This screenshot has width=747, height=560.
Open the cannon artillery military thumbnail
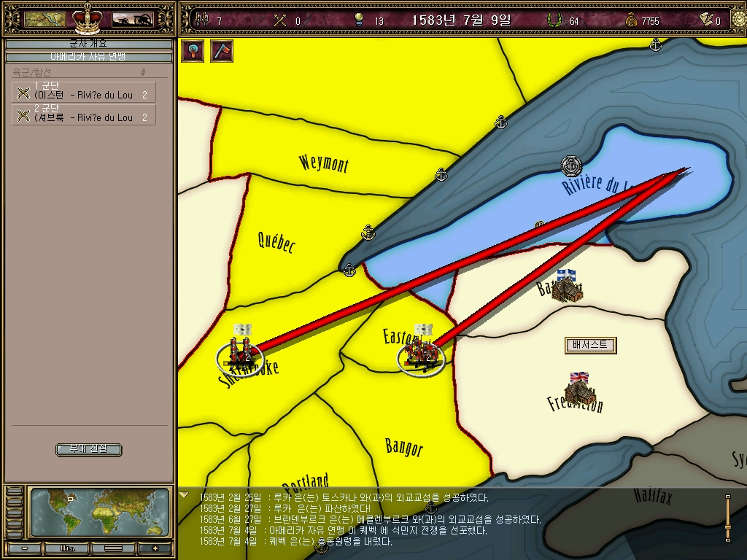click(x=132, y=20)
